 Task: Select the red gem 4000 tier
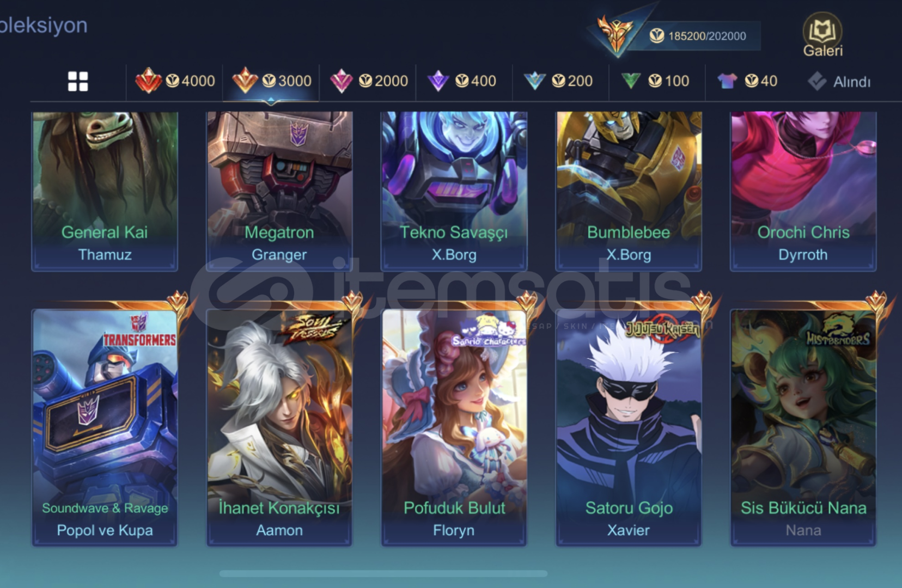pyautogui.click(x=175, y=81)
